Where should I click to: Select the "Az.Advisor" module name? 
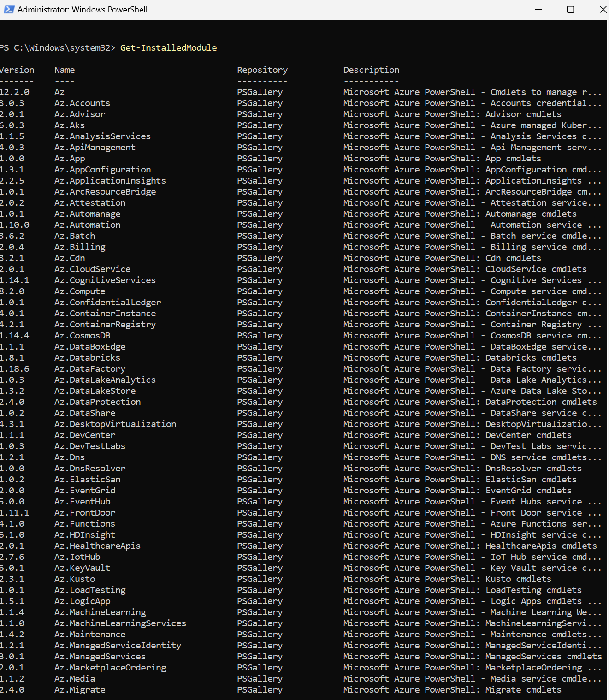(80, 114)
